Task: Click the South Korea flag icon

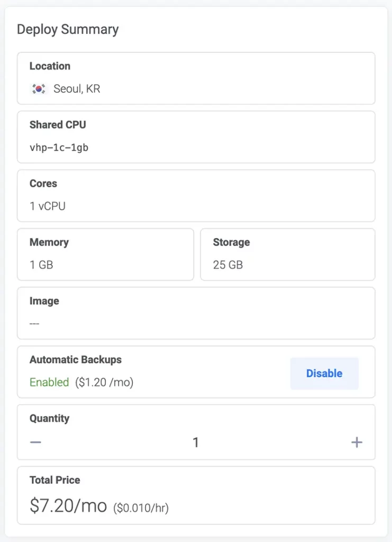Action: click(x=39, y=89)
